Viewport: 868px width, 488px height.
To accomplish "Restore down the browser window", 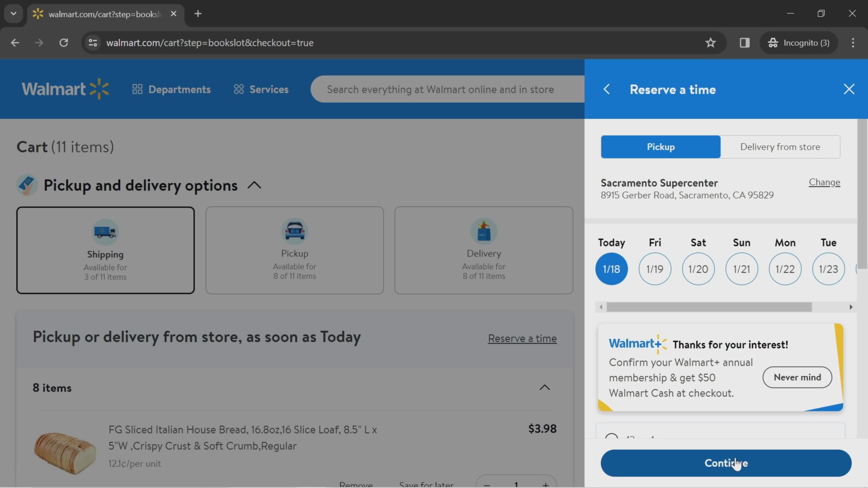I will (821, 14).
